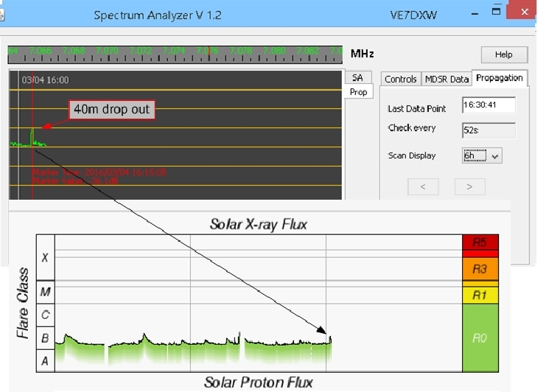Screen dimensions: 538x392
Task: Switch to the SA side tab
Action: [357, 77]
